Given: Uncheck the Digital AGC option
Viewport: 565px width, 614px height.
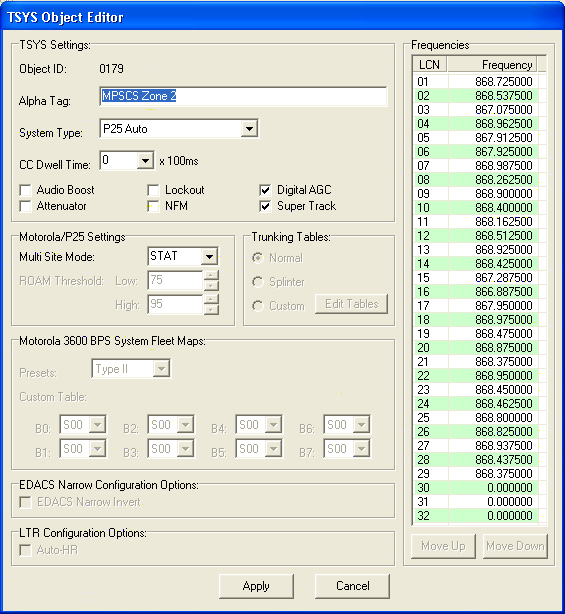Looking at the screenshot, I should [x=265, y=190].
